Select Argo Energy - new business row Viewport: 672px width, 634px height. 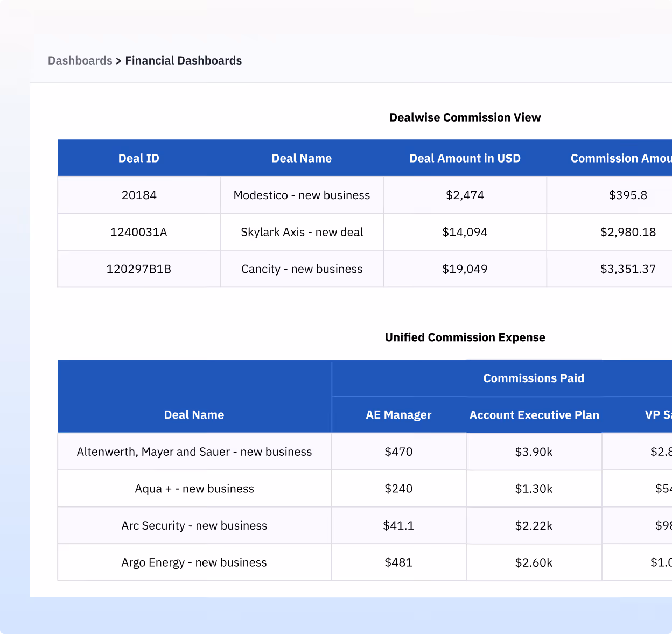194,562
